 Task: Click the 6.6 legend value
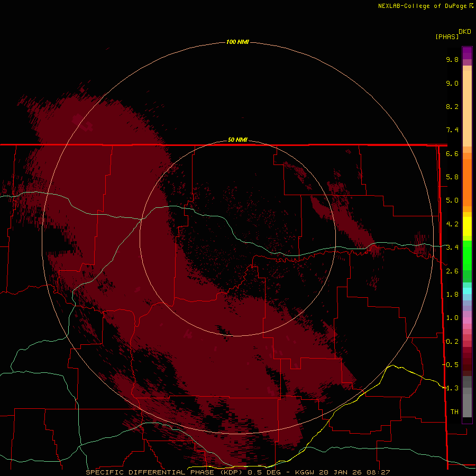point(452,153)
